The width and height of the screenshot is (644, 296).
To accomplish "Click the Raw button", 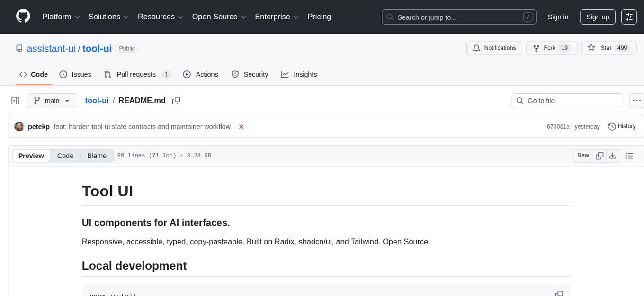I will pos(582,155).
